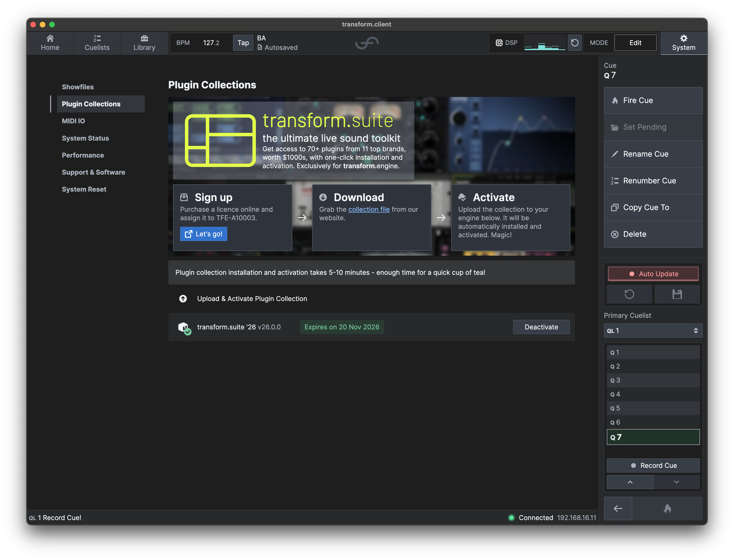Viewport: 734px width, 560px height.
Task: Click the green Connected status indicator
Action: click(511, 518)
